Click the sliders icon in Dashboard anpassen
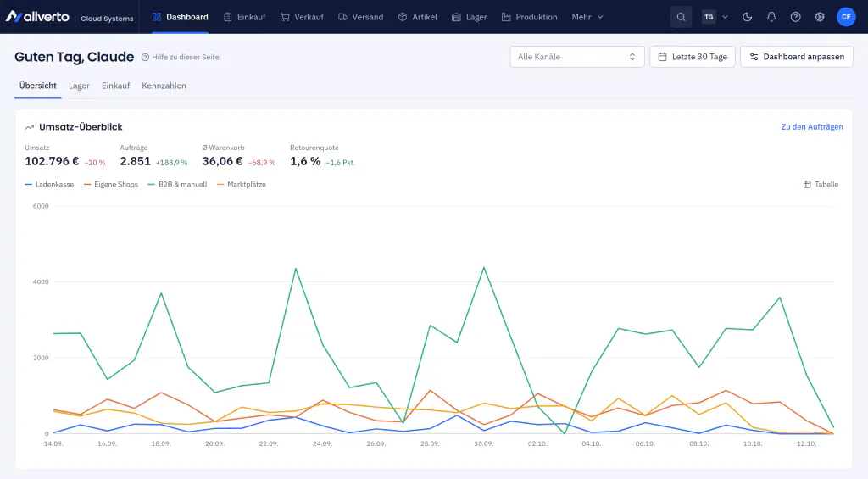This screenshot has height=479, width=868. (754, 57)
